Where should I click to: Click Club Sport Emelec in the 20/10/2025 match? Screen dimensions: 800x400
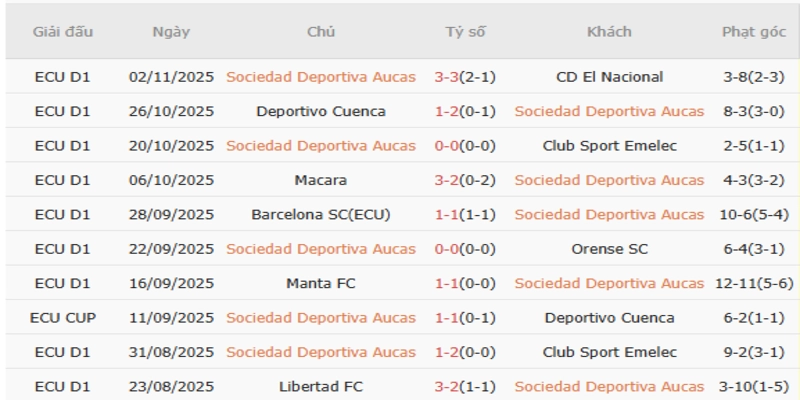609,146
